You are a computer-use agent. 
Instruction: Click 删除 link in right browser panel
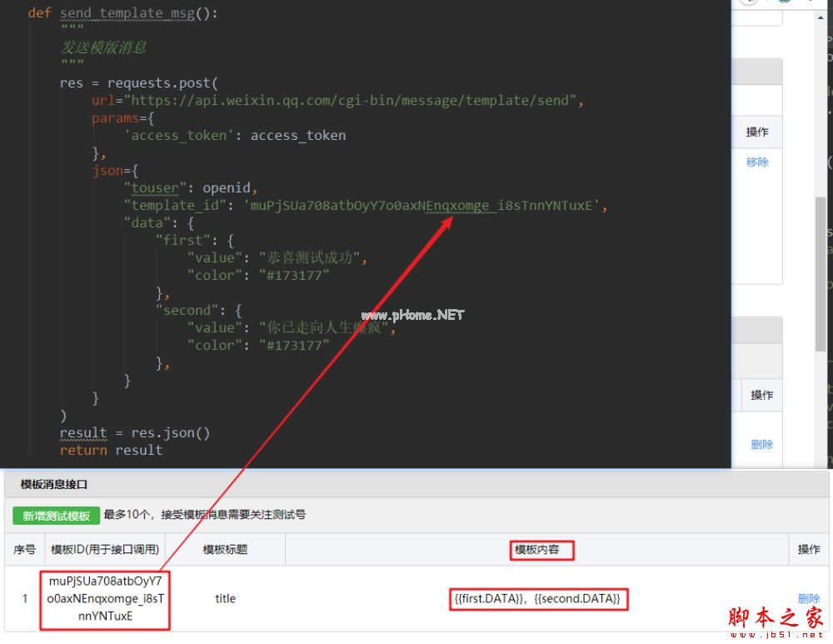pyautogui.click(x=761, y=445)
